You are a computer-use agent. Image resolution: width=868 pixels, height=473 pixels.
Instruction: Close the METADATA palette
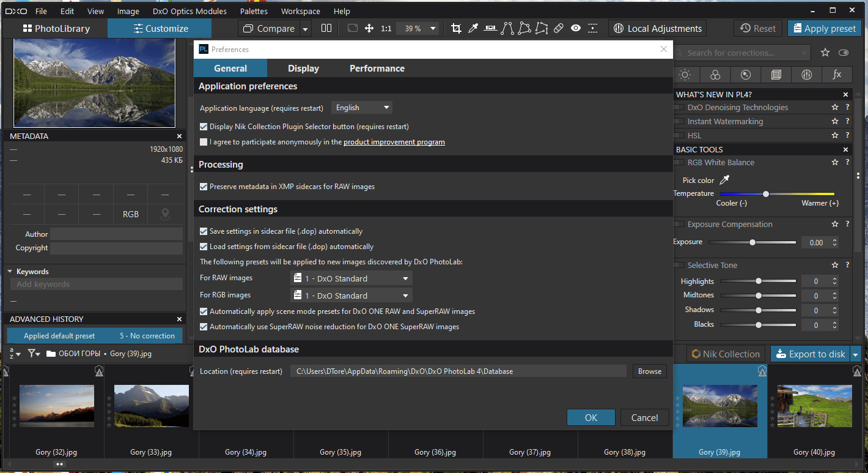180,136
